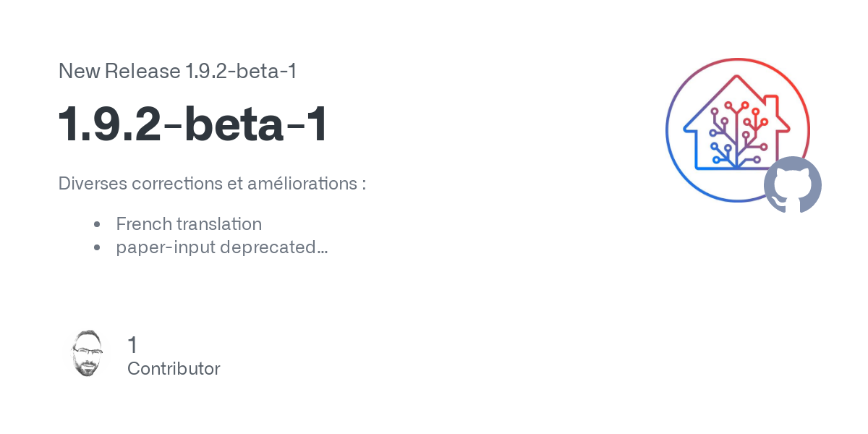868x434 pixels.
Task: Click the word beta in the large heading
Action: [x=232, y=124]
